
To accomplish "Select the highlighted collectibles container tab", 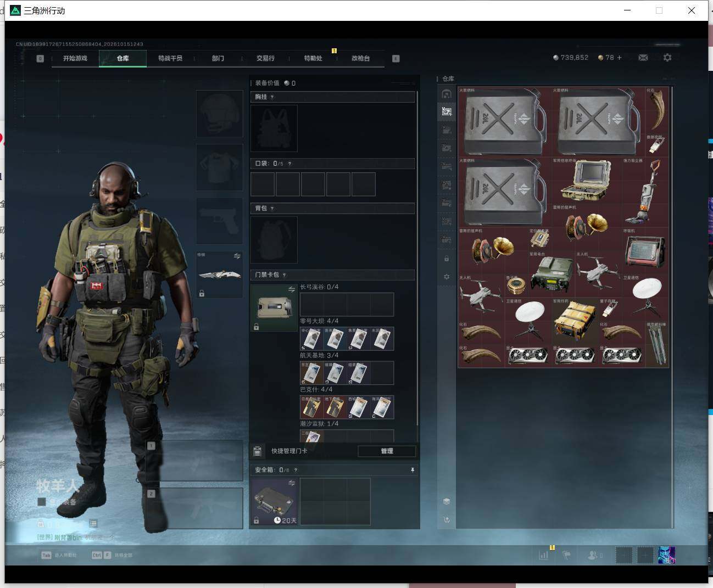I will click(x=447, y=111).
